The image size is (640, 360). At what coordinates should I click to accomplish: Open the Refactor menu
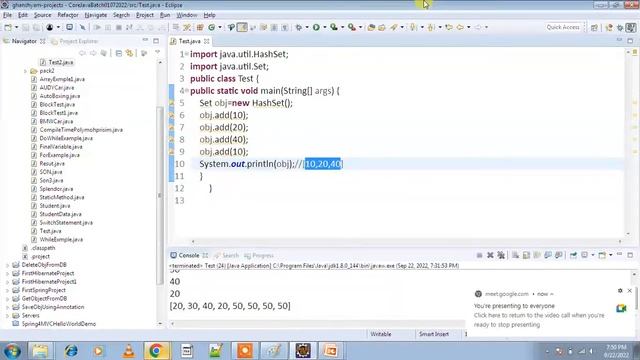pos(68,15)
